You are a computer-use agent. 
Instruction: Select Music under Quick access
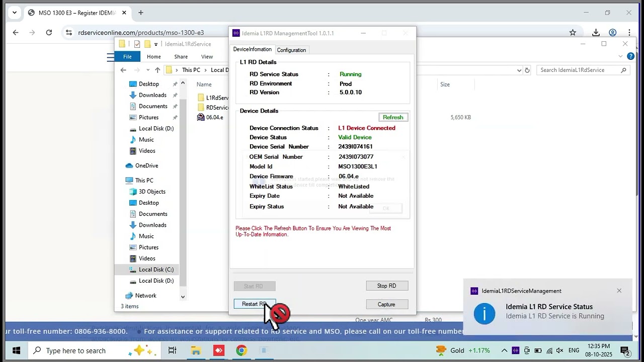(146, 139)
